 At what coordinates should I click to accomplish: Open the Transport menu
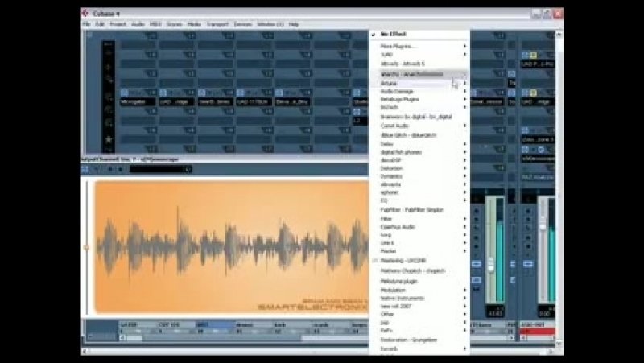[217, 24]
